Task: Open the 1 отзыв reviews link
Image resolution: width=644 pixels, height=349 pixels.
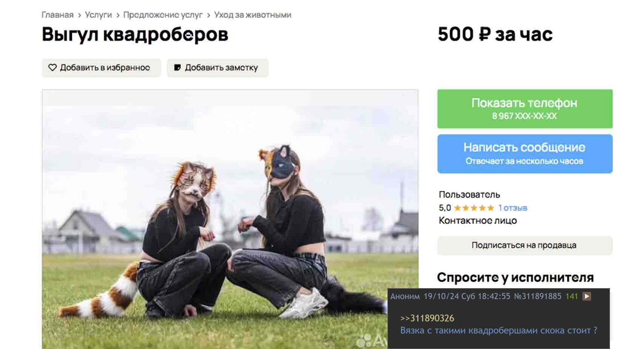Action: tap(512, 208)
